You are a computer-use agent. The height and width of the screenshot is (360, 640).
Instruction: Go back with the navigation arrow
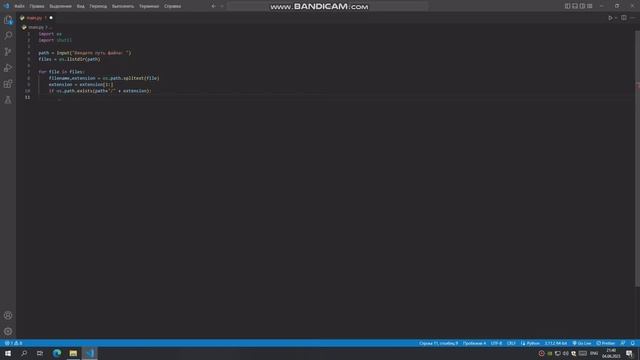pos(213,6)
